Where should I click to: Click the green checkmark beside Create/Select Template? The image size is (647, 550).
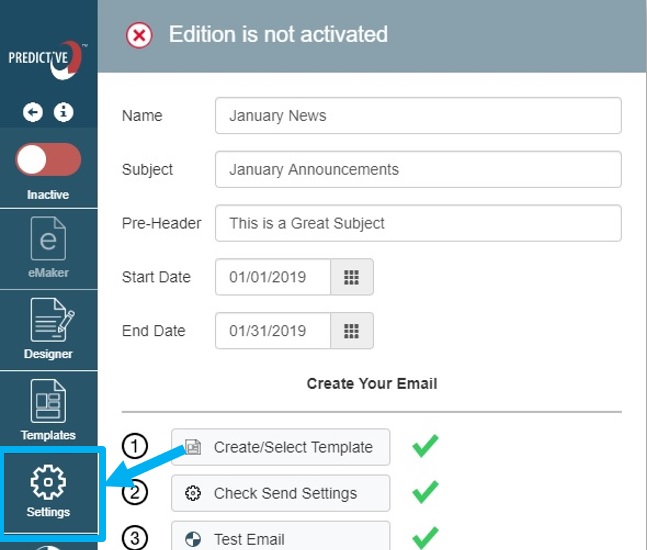(x=425, y=446)
